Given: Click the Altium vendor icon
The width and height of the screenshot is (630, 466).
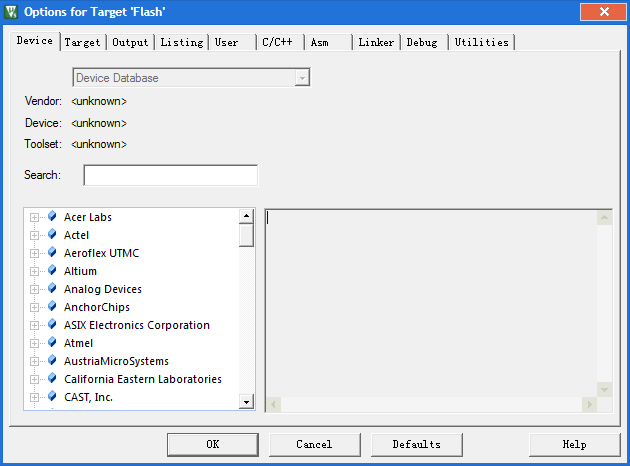Looking at the screenshot, I should pos(52,271).
